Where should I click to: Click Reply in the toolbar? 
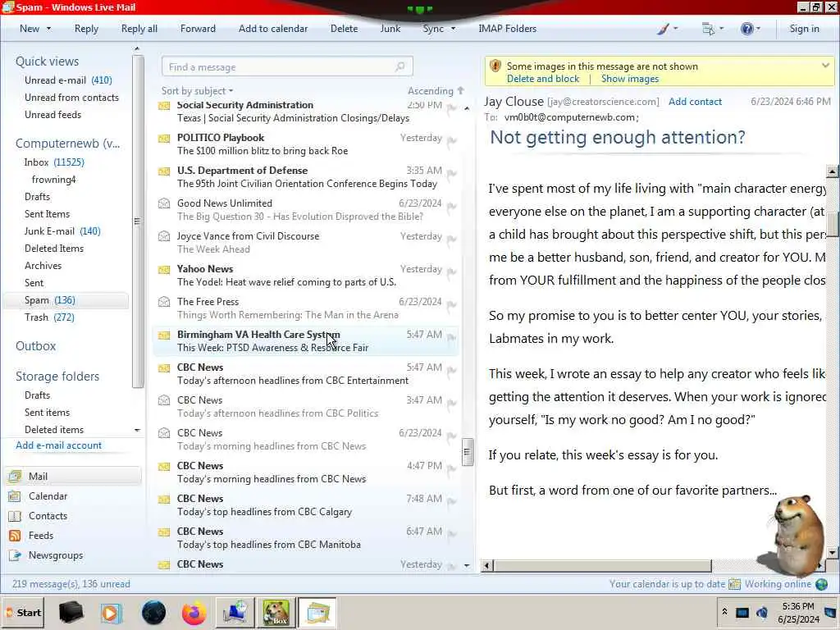coord(86,29)
